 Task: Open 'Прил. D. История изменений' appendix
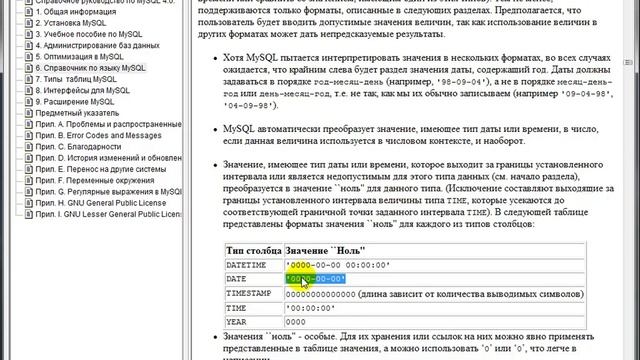tap(108, 158)
